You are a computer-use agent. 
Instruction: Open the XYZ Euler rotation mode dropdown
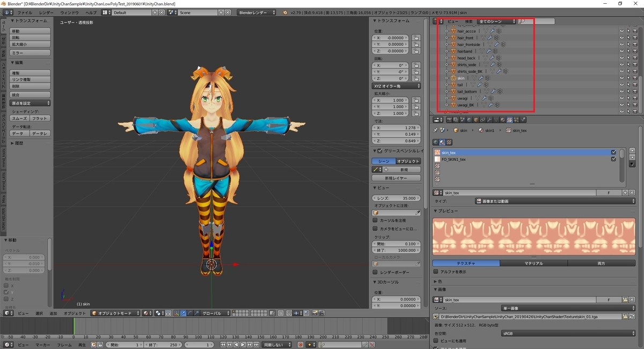(397, 86)
